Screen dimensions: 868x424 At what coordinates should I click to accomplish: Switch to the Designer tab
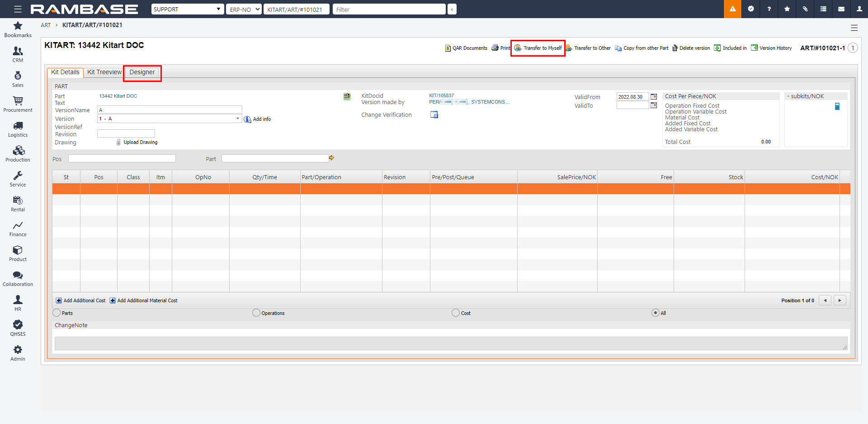[x=142, y=72]
